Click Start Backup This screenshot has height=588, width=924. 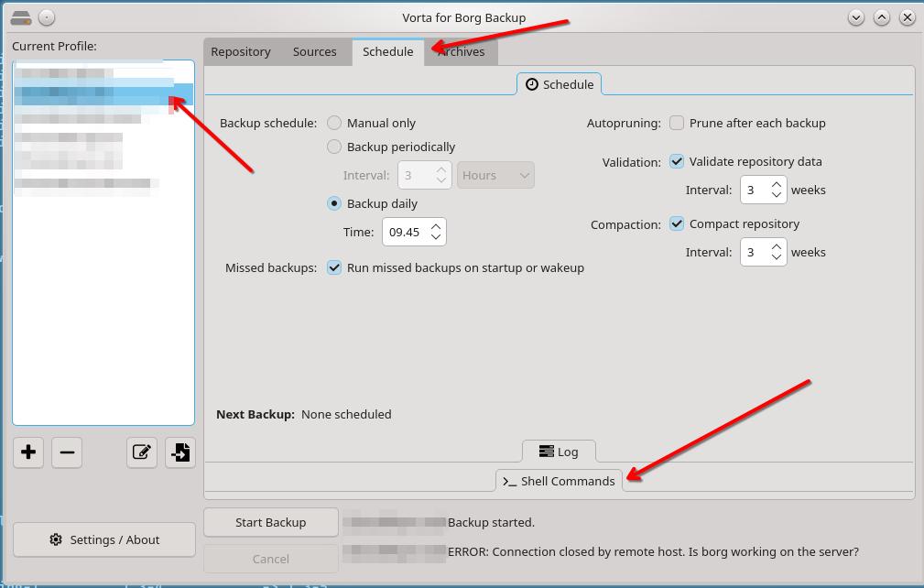271,522
